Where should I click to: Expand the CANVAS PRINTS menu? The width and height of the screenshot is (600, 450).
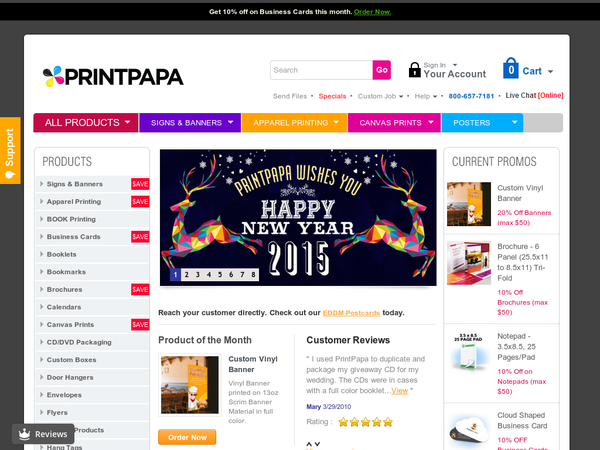(x=395, y=122)
